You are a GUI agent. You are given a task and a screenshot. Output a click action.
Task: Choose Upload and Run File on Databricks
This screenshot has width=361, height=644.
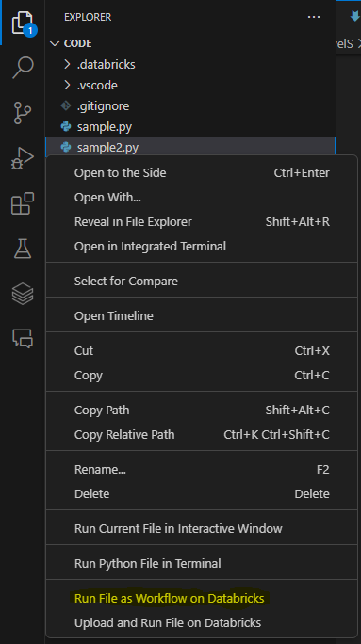202,622
